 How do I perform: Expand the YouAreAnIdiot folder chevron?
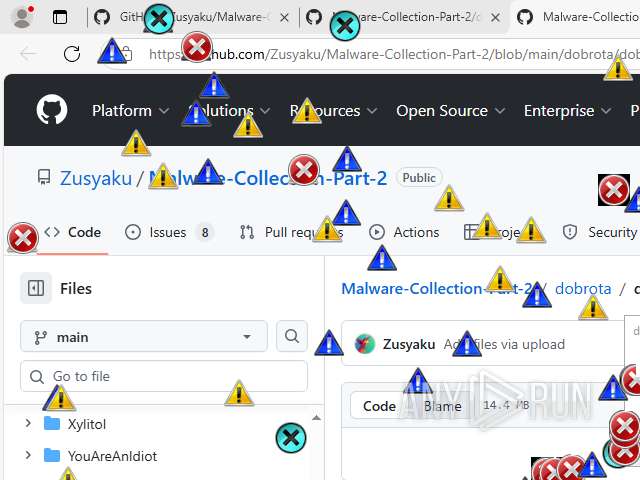point(28,455)
